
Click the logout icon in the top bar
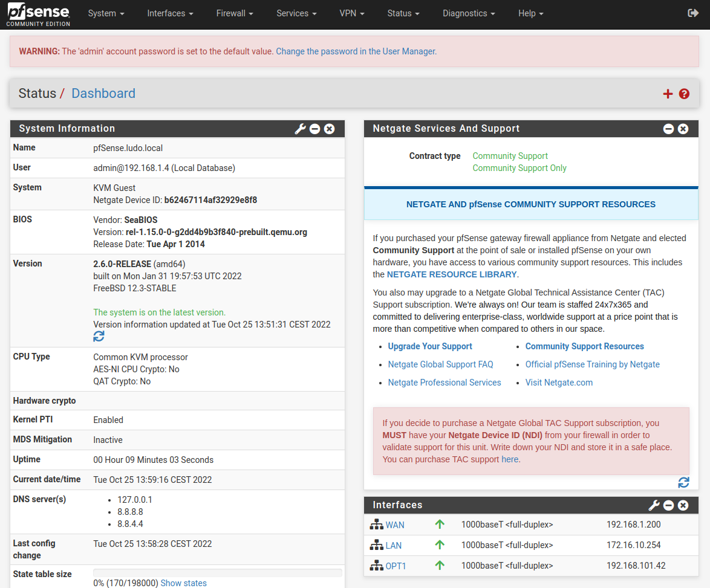click(693, 13)
